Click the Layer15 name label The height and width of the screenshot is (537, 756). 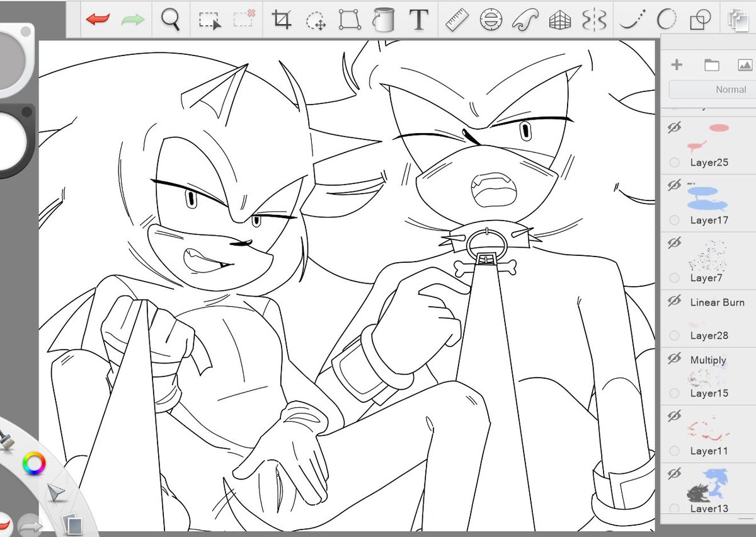tap(709, 393)
